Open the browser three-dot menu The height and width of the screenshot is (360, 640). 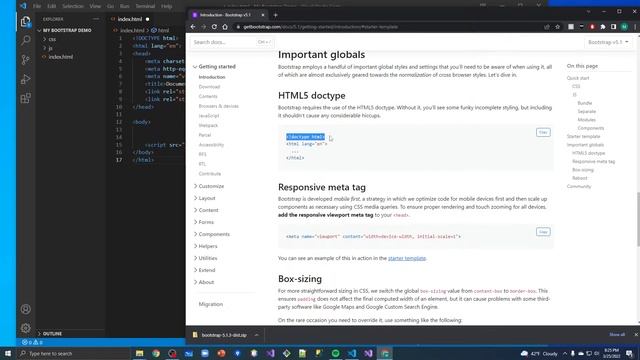(635, 27)
